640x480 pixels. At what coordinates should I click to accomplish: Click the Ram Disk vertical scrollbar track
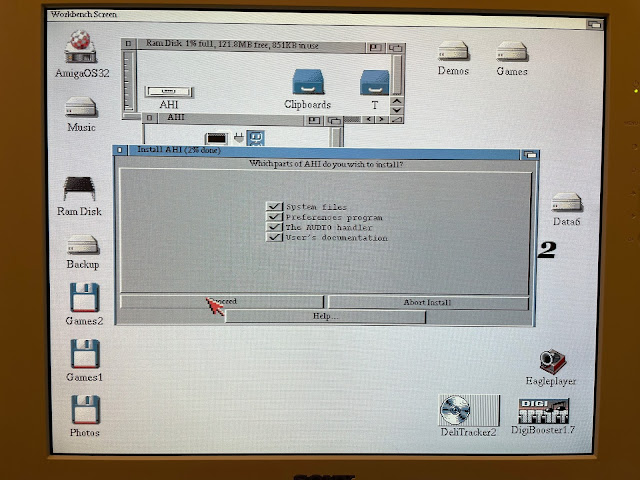(397, 74)
